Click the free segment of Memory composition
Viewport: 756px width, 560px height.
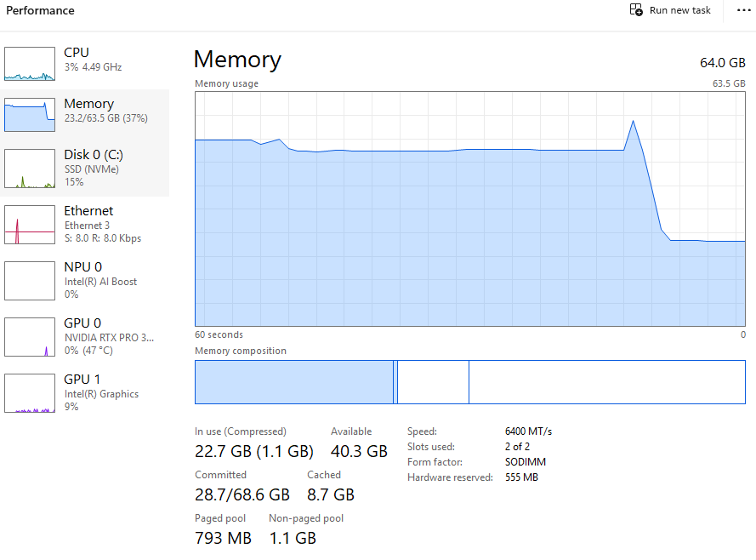pyautogui.click(x=606, y=382)
